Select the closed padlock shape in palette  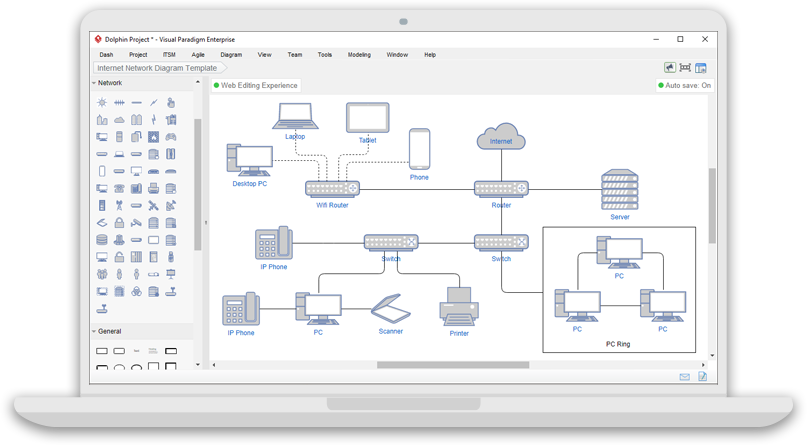click(119, 223)
